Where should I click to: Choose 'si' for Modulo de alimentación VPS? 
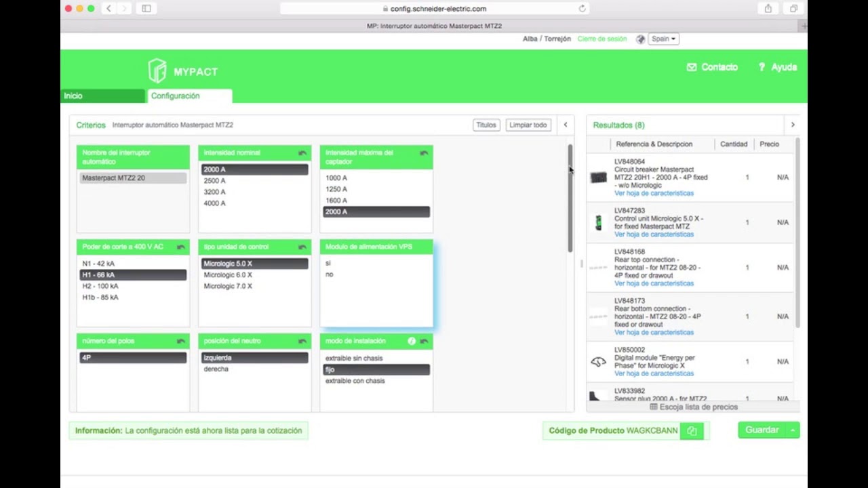click(x=376, y=263)
